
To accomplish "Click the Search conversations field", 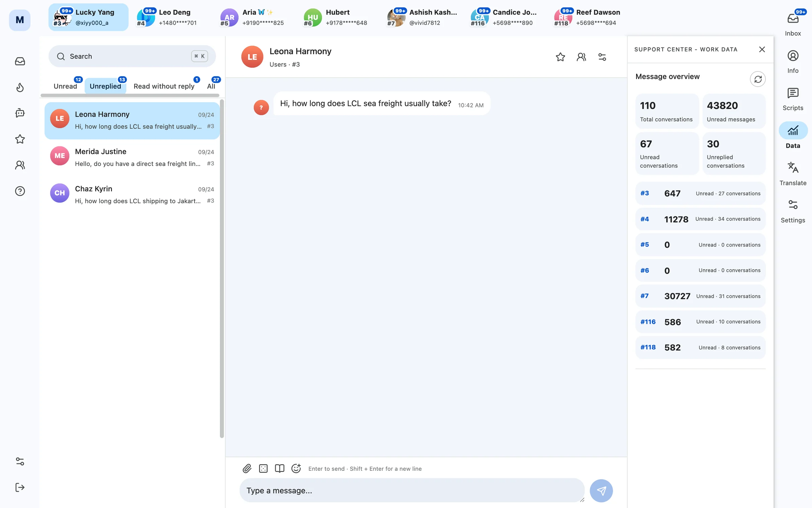I will (132, 56).
